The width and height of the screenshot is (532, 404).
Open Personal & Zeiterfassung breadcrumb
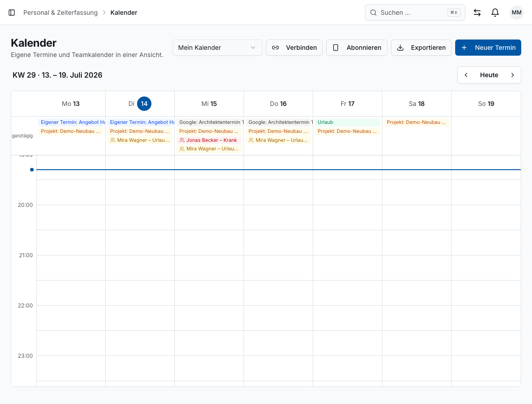[60, 13]
